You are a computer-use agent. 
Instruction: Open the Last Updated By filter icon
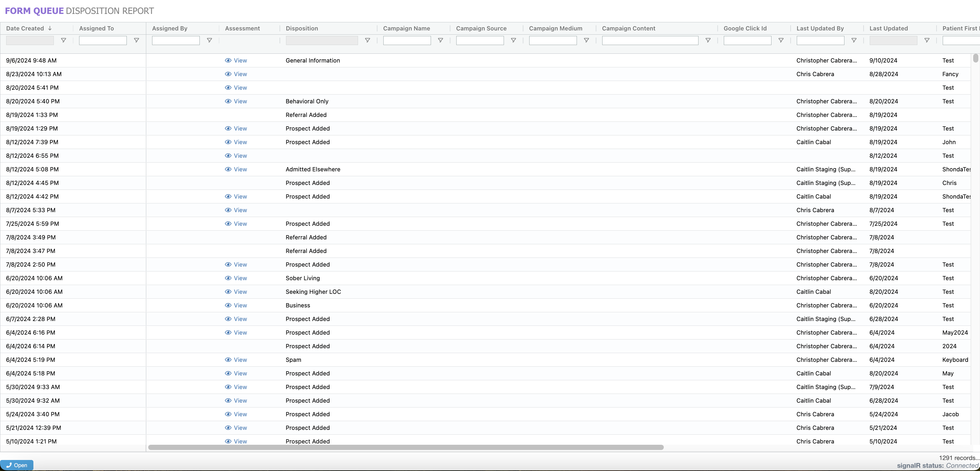coord(854,40)
